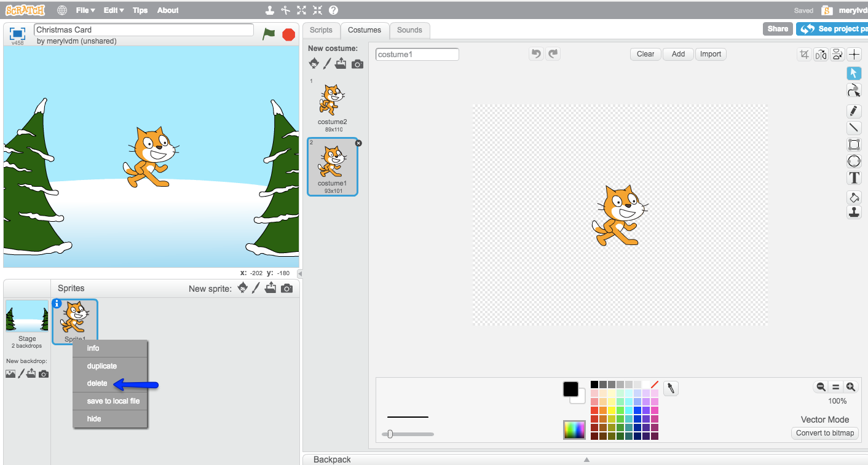
Task: Take new backdrop from camera
Action: (44, 373)
